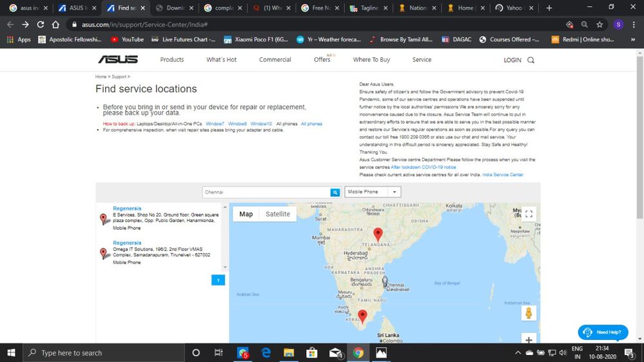
Task: Click the Street View pegman icon
Action: click(529, 313)
